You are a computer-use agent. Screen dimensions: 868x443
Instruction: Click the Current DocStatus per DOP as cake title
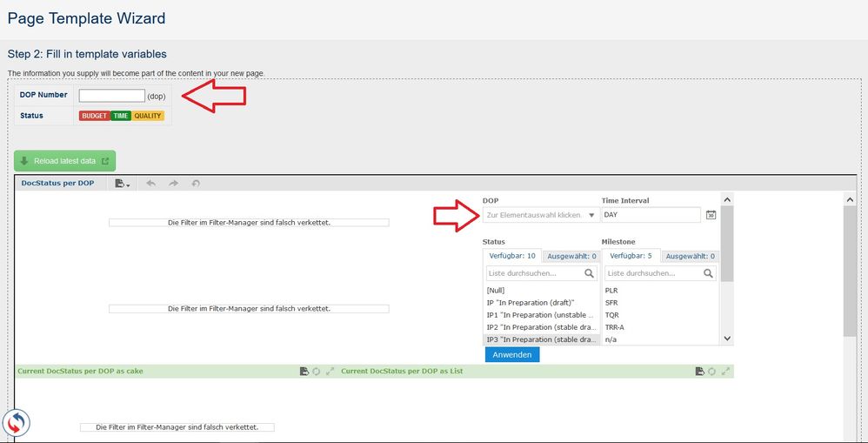pos(80,371)
